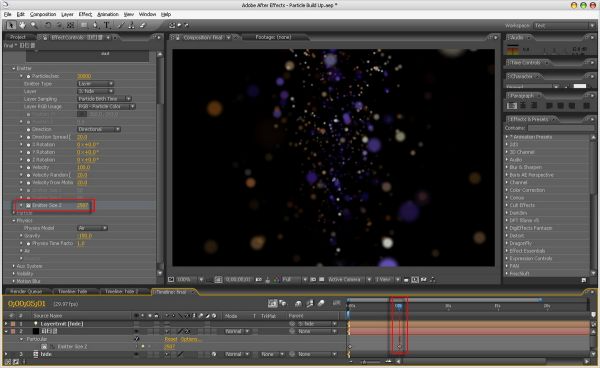Viewport: 600px width, 368px height.
Task: Open the Emitter Type dropdown
Action: coord(95,84)
